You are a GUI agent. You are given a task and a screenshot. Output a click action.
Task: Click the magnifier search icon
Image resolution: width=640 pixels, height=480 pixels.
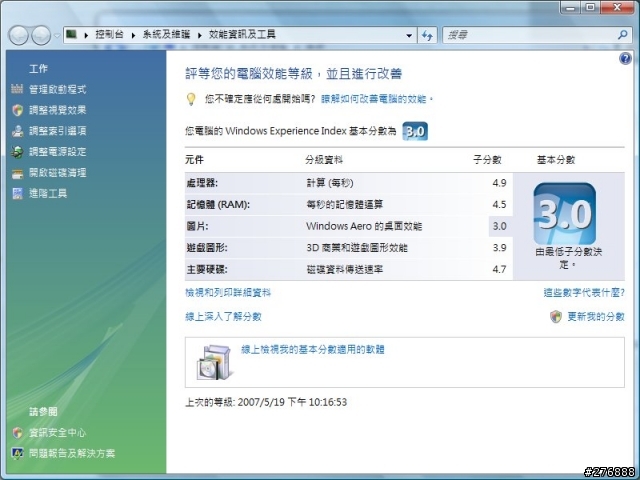click(x=622, y=35)
